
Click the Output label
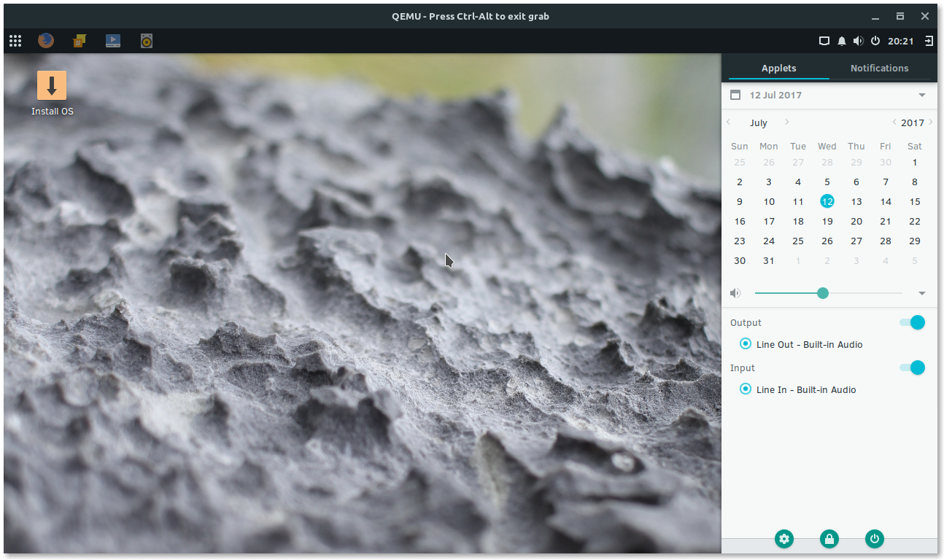(x=746, y=323)
